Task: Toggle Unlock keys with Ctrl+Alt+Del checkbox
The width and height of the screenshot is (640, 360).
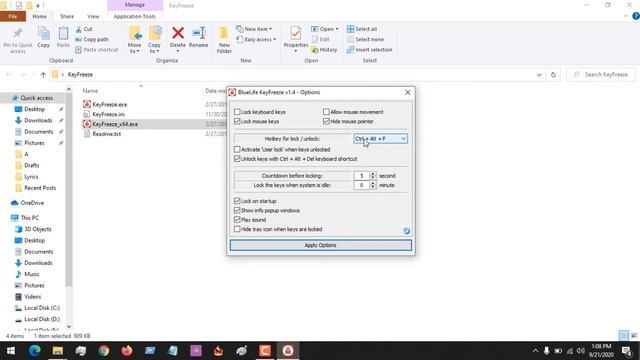Action: tap(237, 159)
